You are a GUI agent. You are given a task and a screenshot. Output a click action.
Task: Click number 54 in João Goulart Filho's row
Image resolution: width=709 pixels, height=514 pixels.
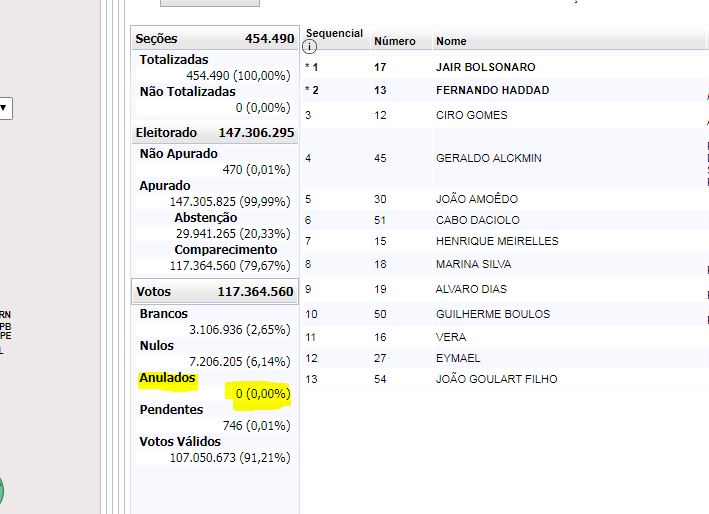tap(380, 379)
